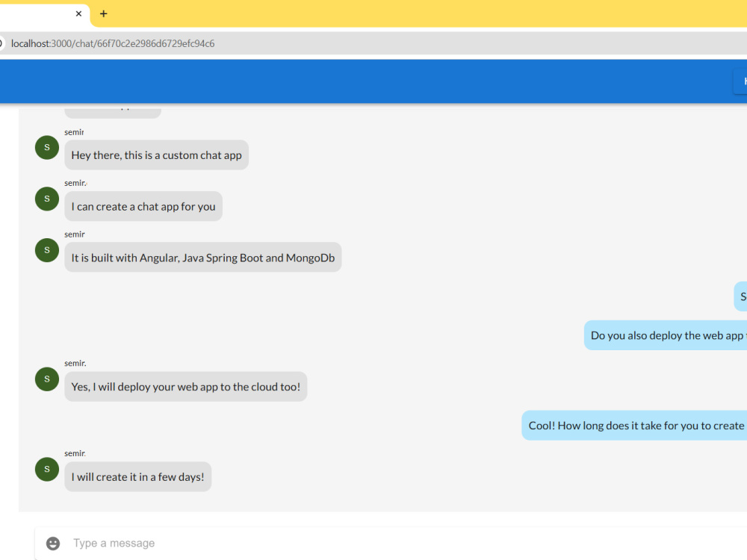
Task: Select 'Hey there, this is a custom chat app' message
Action: tap(156, 155)
